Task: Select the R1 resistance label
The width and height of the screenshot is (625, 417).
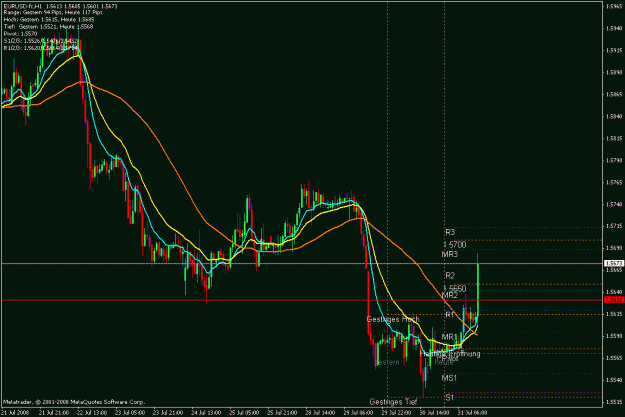Action: [450, 315]
